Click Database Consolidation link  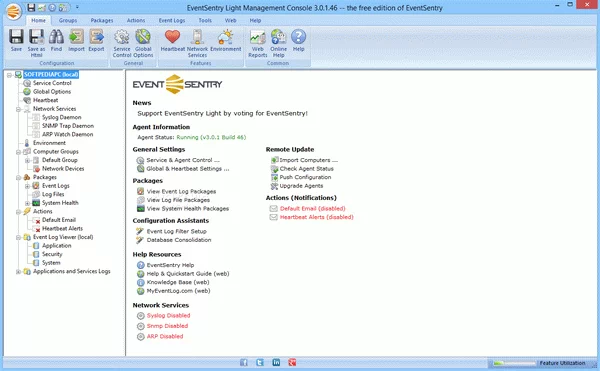point(179,240)
